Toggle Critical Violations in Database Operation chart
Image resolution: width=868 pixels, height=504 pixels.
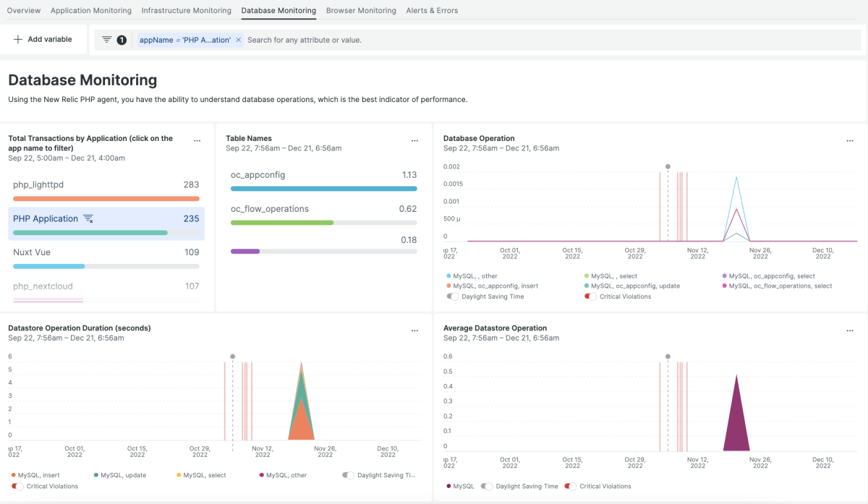coord(590,296)
